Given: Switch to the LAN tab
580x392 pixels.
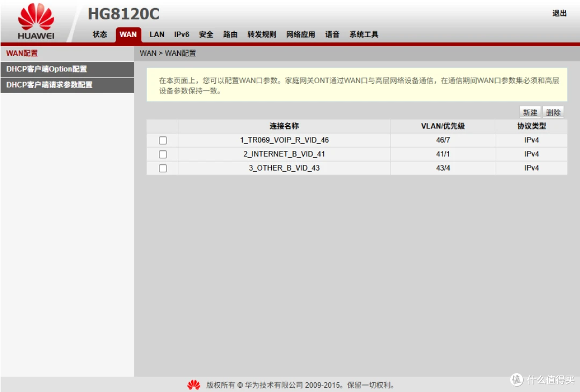Looking at the screenshot, I should (157, 34).
